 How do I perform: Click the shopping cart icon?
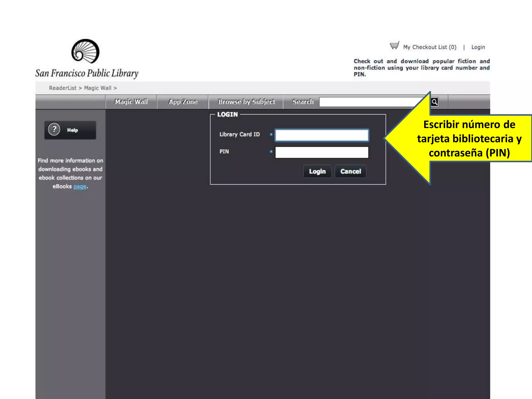(x=394, y=45)
